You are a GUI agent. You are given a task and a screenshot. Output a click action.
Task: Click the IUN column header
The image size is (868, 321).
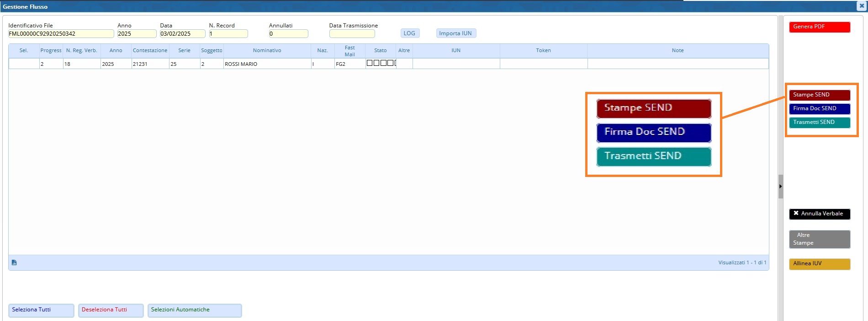pyautogui.click(x=455, y=51)
